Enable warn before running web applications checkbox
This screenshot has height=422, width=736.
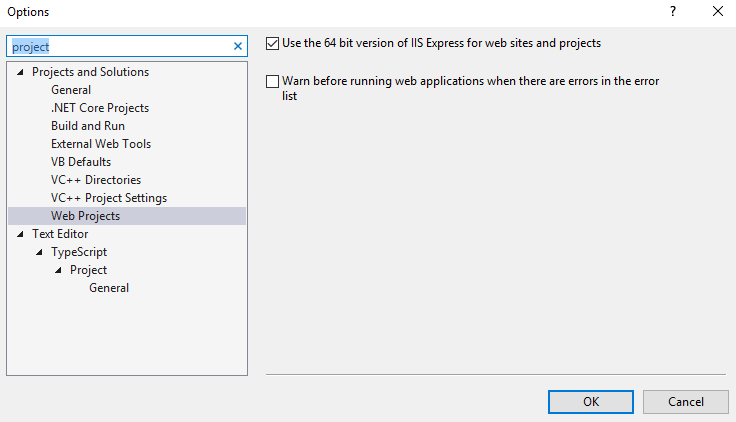[x=273, y=82]
